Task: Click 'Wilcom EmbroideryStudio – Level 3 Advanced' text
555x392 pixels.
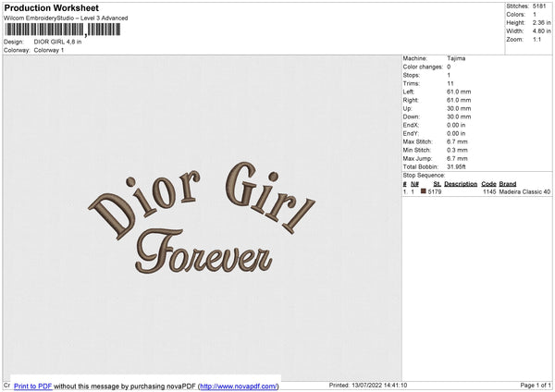Action: point(66,18)
